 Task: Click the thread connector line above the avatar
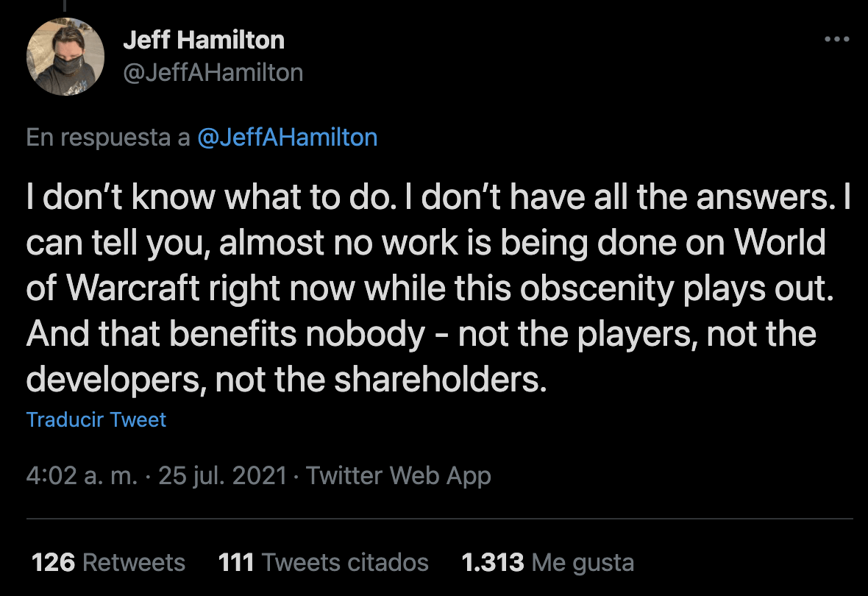65,6
